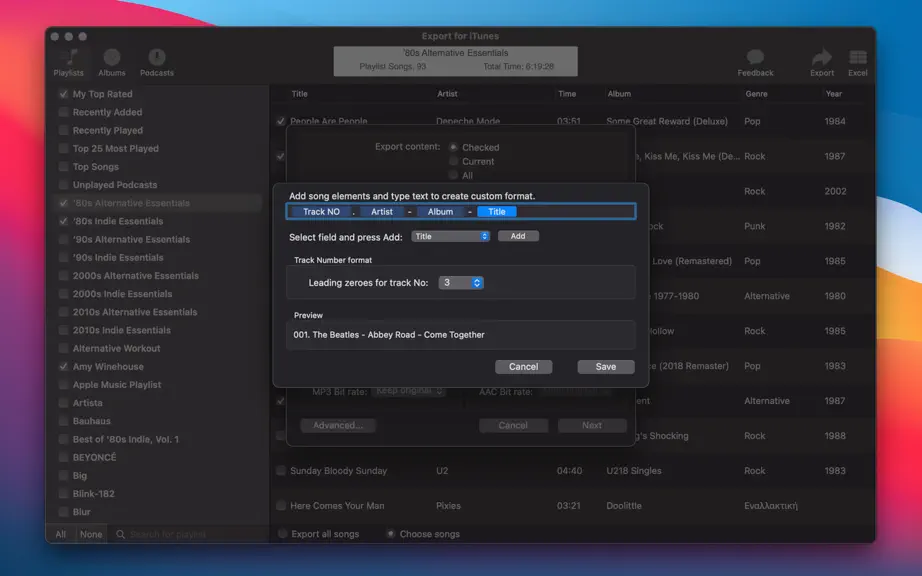Screen dimensions: 922x576
Task: Save the custom format
Action: [x=606, y=367]
